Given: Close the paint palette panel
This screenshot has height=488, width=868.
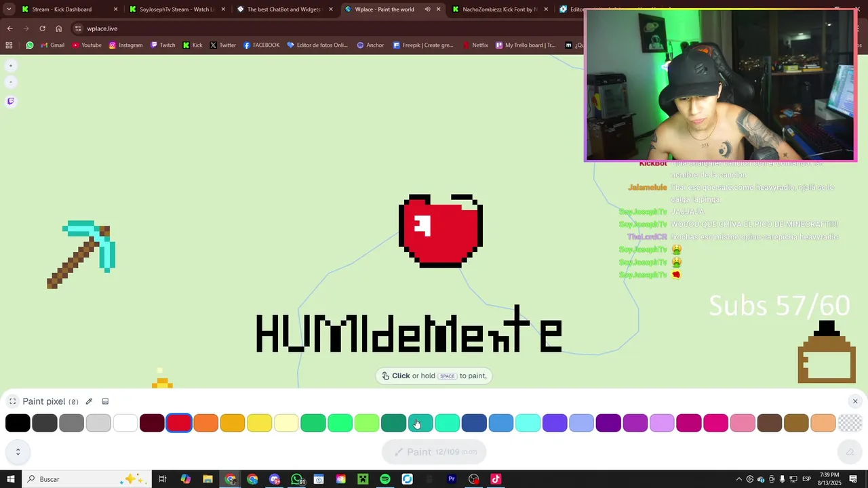Looking at the screenshot, I should tap(854, 401).
